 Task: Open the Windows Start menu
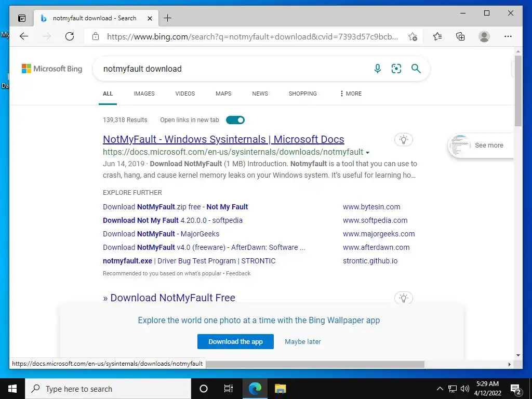click(x=12, y=389)
